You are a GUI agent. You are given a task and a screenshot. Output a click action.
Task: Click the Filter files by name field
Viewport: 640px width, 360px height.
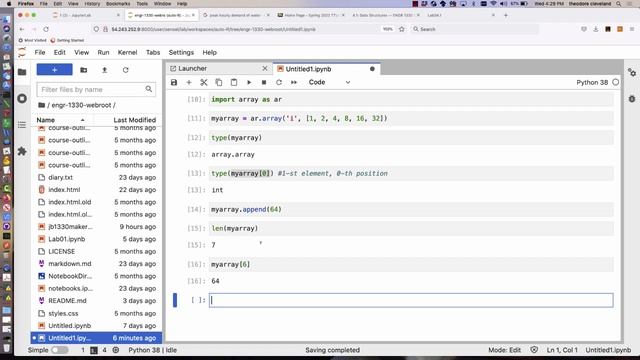pyautogui.click(x=96, y=89)
